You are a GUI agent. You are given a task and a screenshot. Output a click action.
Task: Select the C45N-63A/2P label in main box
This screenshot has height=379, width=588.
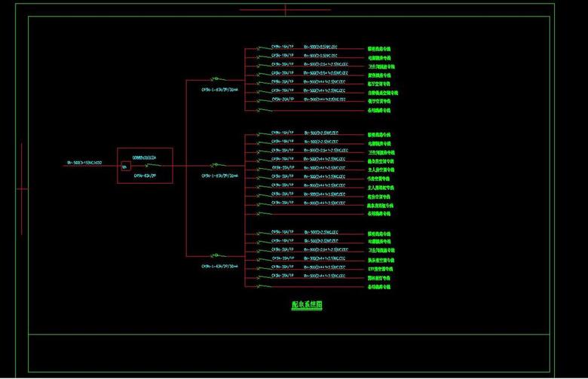(x=145, y=176)
